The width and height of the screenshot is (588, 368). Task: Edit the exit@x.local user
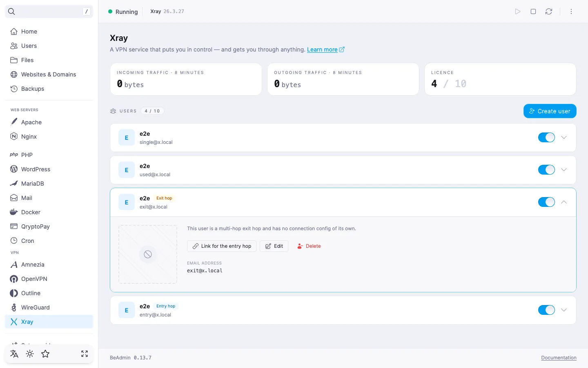pyautogui.click(x=274, y=246)
